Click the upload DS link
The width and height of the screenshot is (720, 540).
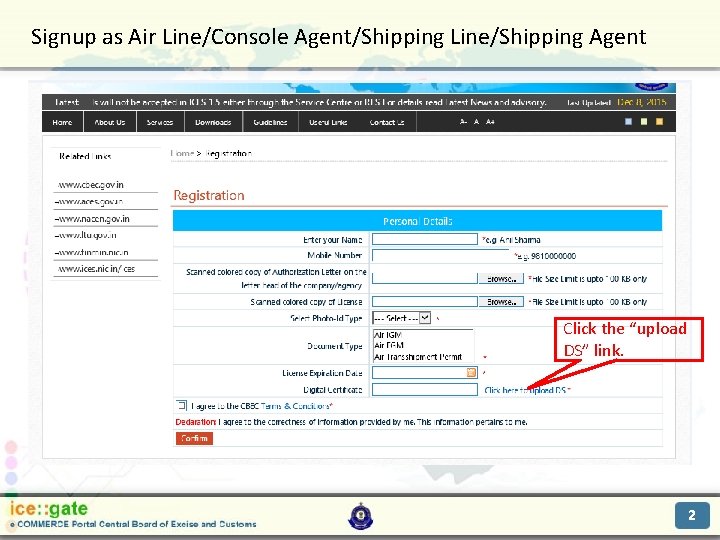tap(527, 390)
